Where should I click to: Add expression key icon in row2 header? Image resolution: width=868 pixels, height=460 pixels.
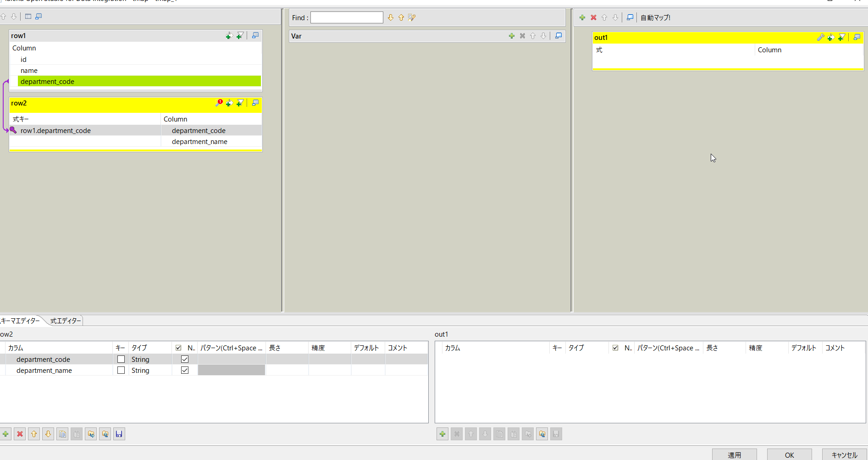(229, 103)
